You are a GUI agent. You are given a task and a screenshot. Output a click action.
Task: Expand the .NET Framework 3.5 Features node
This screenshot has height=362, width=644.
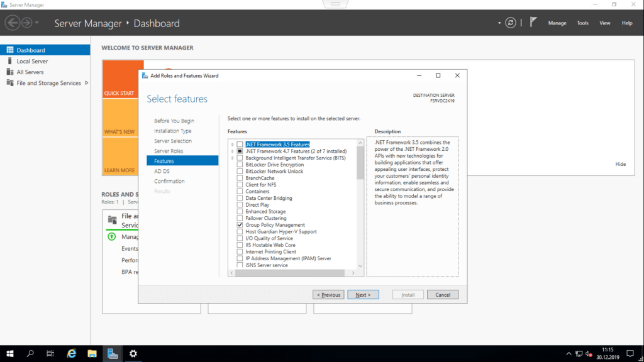point(233,145)
